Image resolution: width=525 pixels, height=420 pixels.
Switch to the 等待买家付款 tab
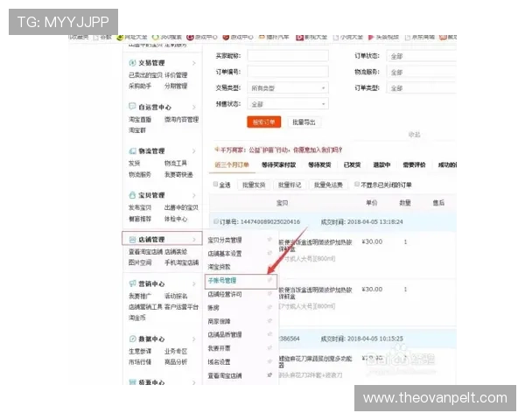click(x=278, y=164)
